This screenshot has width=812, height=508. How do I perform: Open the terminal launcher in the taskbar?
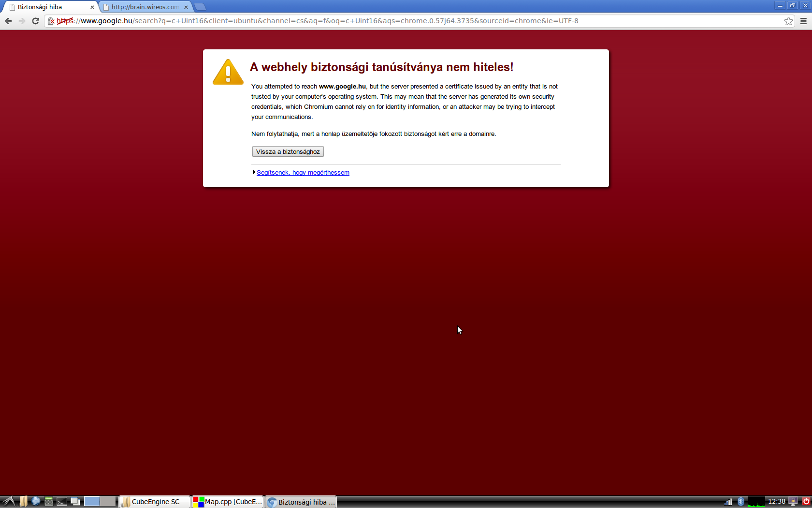tap(62, 502)
